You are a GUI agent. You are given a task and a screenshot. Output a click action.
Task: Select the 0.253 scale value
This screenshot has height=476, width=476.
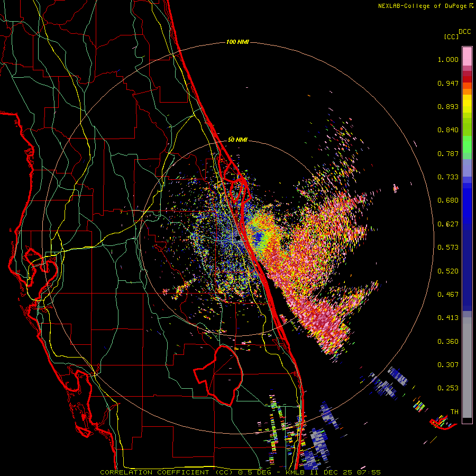coord(448,388)
